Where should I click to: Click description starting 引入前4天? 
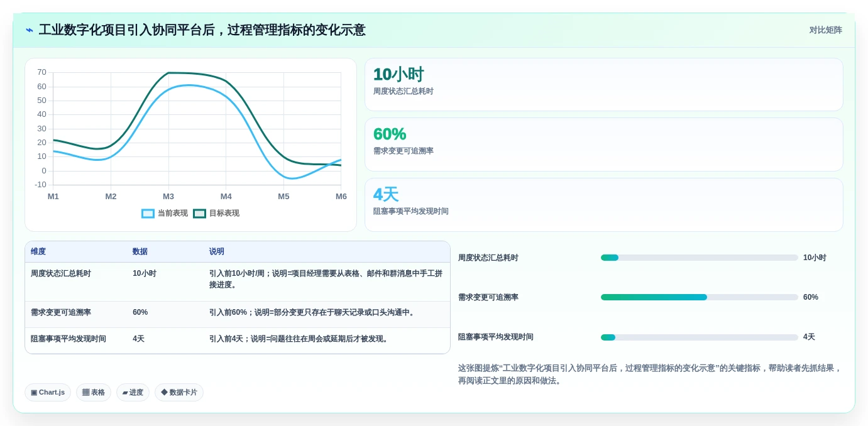(x=300, y=339)
